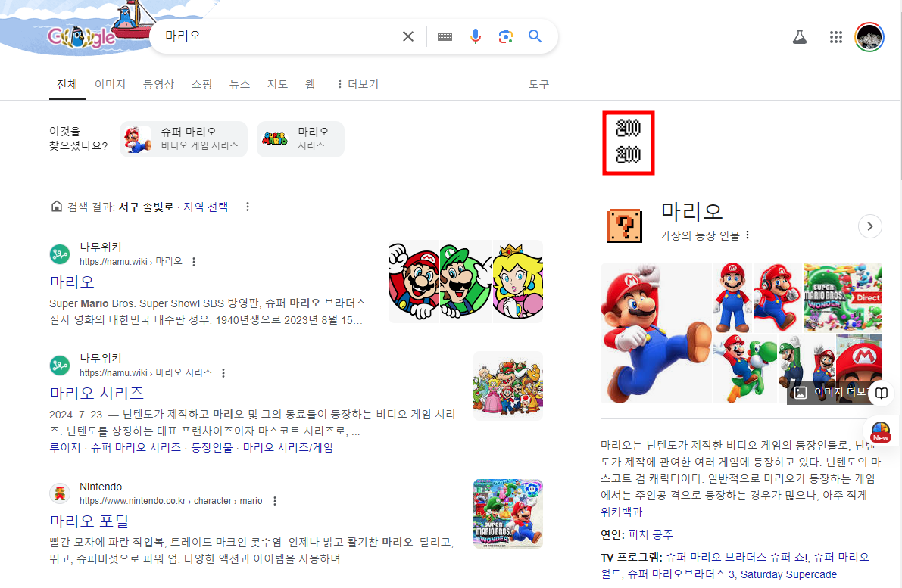
Task: Open the 지역 선택 link
Action: [x=205, y=207]
